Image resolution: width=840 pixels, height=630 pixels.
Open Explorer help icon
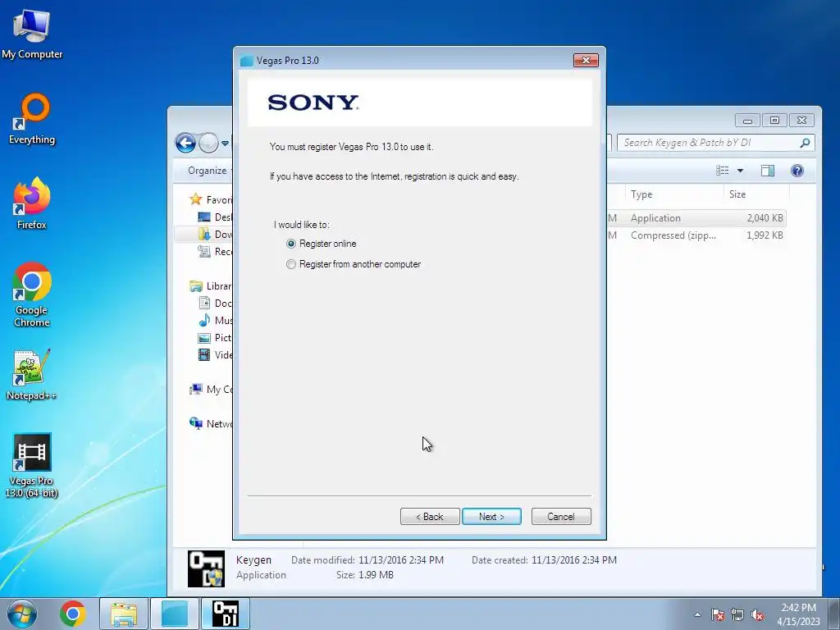[797, 171]
